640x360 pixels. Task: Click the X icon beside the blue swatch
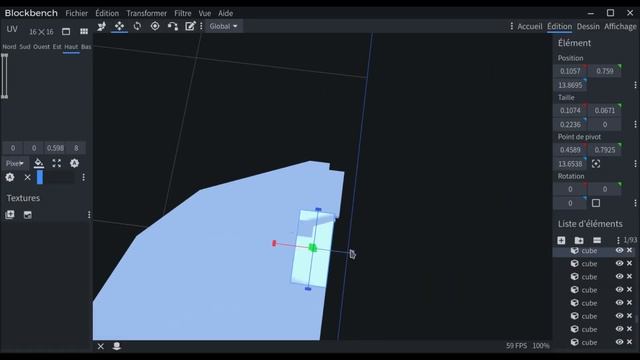[27, 177]
